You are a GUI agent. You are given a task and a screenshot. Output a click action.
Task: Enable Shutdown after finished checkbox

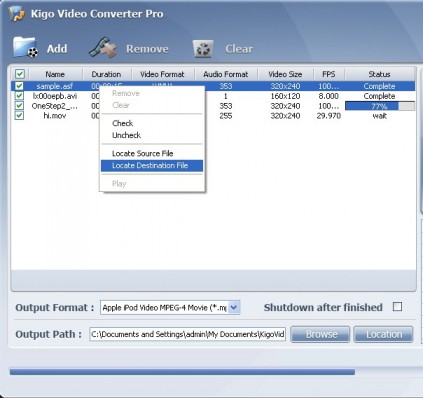tap(397, 307)
